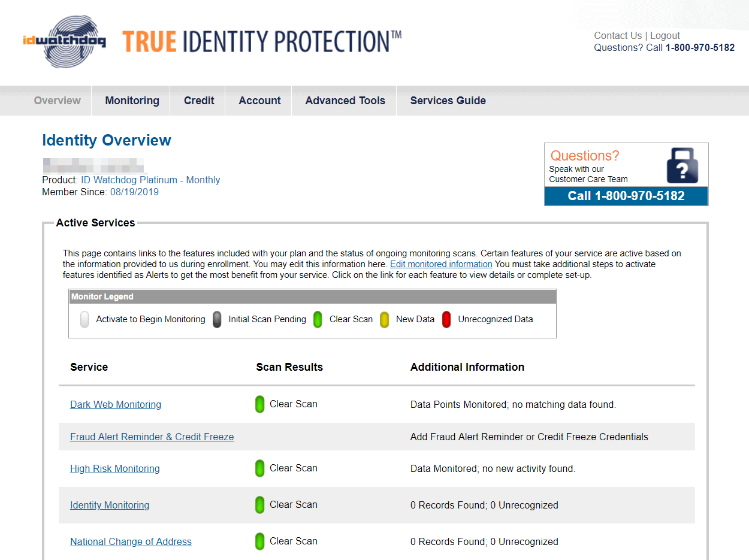The image size is (749, 560).
Task: Click the Additional Information column header
Action: click(x=467, y=367)
